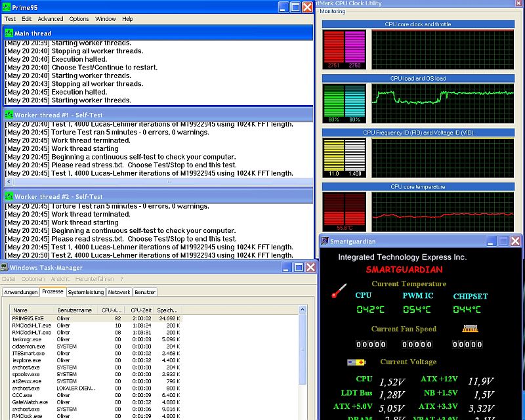Click the yellow 11.0 FID bar
The height and width of the screenshot is (420, 525).
tap(334, 155)
